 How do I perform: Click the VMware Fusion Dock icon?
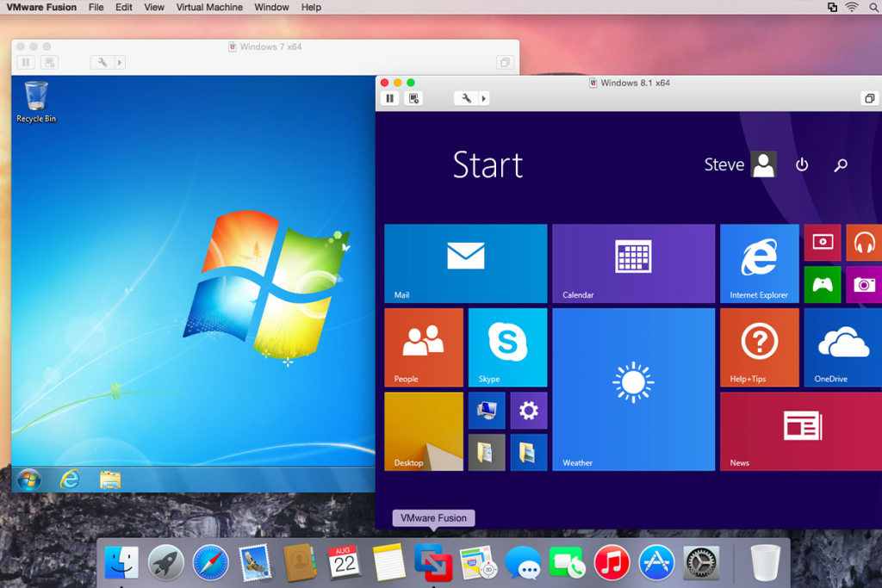click(433, 562)
